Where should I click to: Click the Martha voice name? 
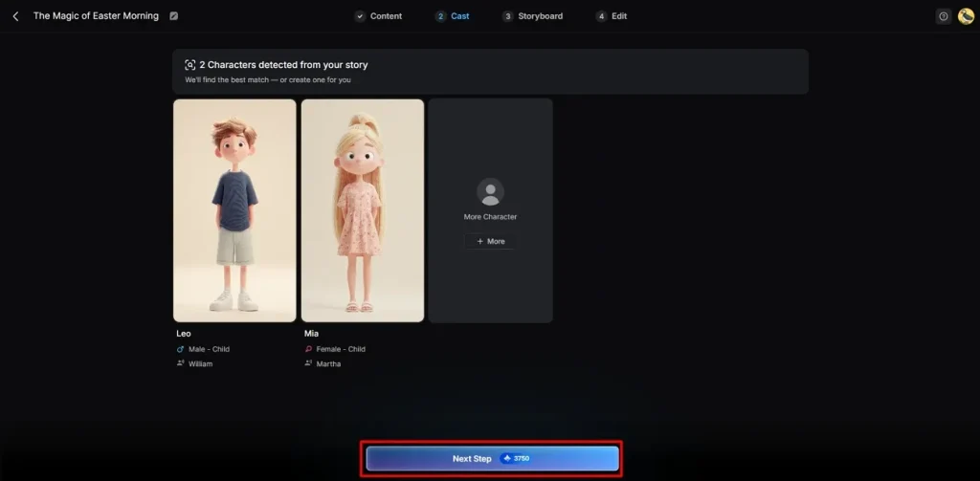pyautogui.click(x=329, y=363)
